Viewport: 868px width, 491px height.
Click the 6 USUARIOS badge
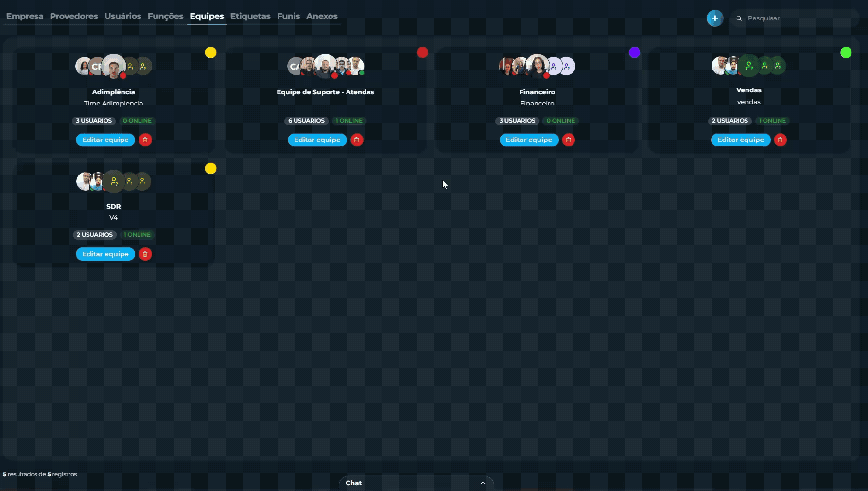[306, 121]
